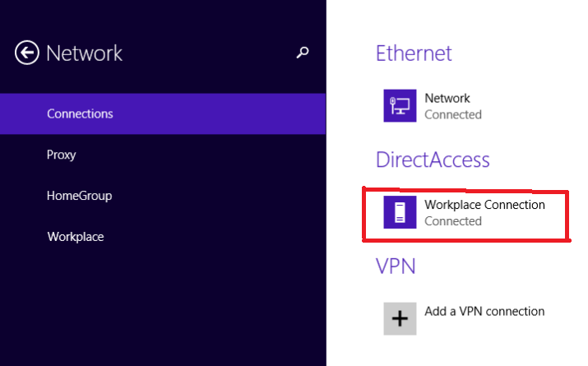Click the Network page title

85,53
